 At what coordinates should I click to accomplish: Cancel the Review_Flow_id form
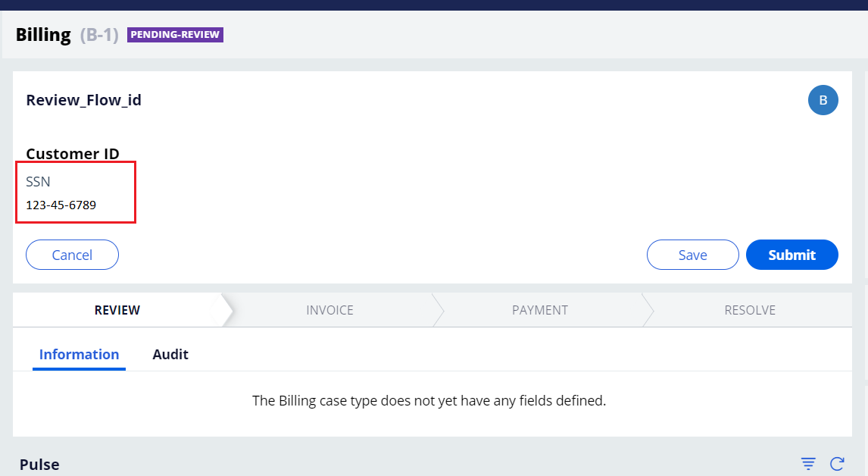pyautogui.click(x=72, y=255)
